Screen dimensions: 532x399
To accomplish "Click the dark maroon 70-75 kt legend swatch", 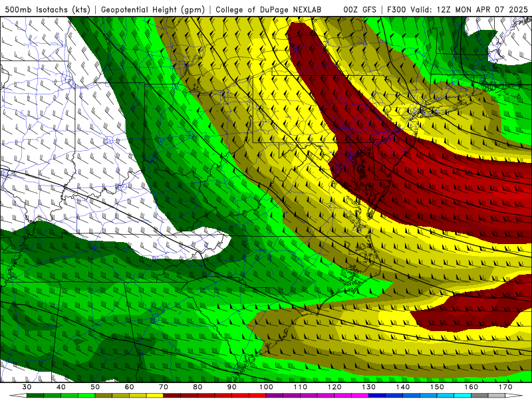I will pyautogui.click(x=172, y=396).
